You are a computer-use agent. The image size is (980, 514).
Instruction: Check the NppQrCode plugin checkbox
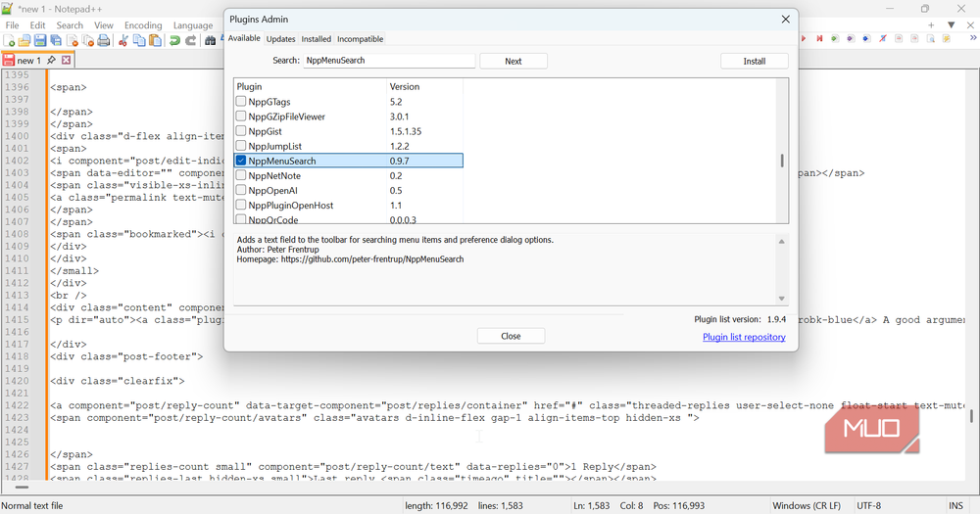241,219
